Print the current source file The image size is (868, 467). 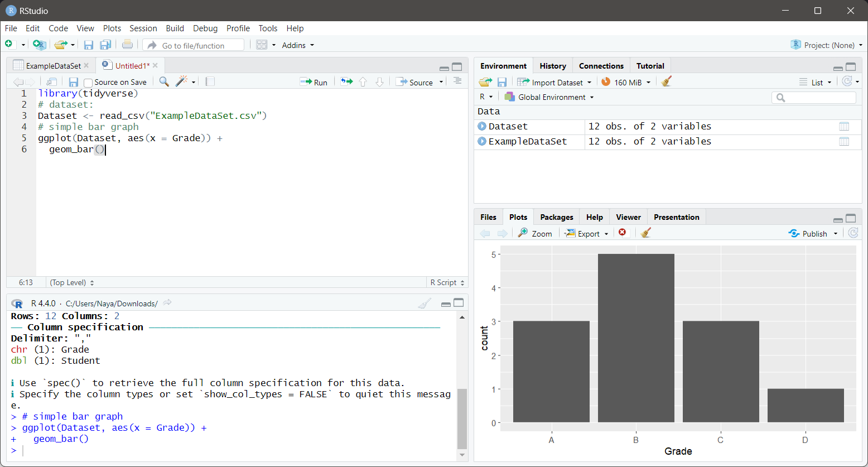[x=127, y=45]
